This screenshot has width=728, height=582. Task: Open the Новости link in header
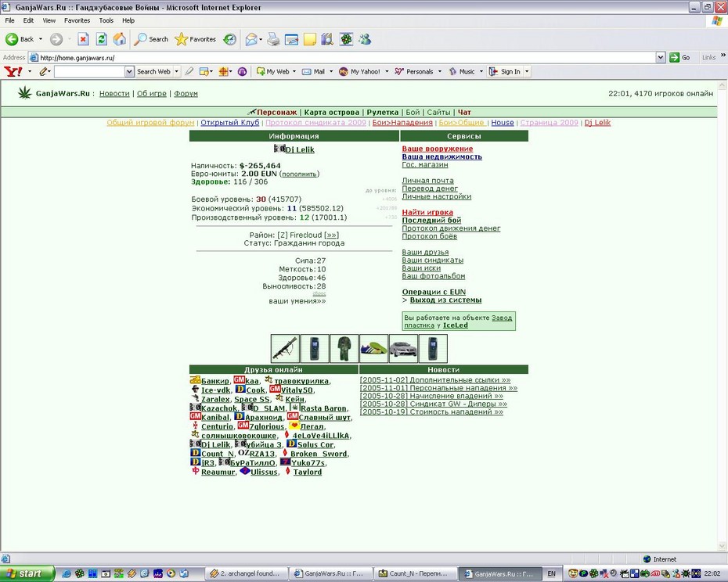coord(114,93)
